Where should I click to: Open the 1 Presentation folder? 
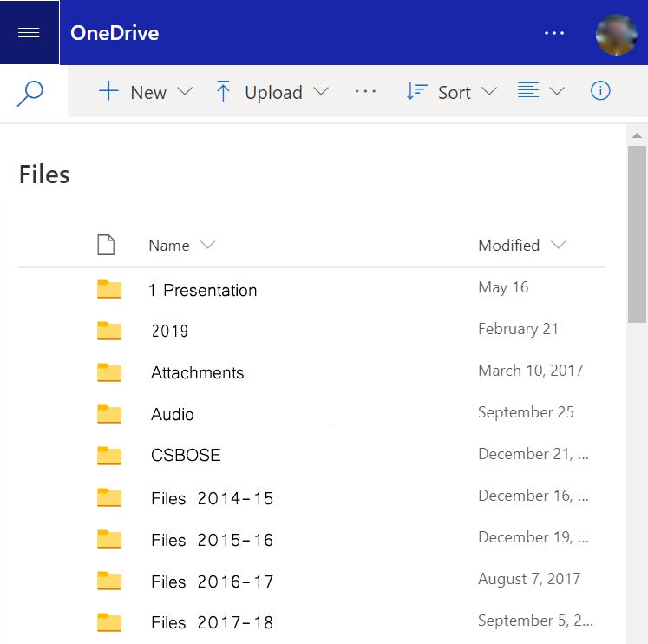click(x=202, y=290)
